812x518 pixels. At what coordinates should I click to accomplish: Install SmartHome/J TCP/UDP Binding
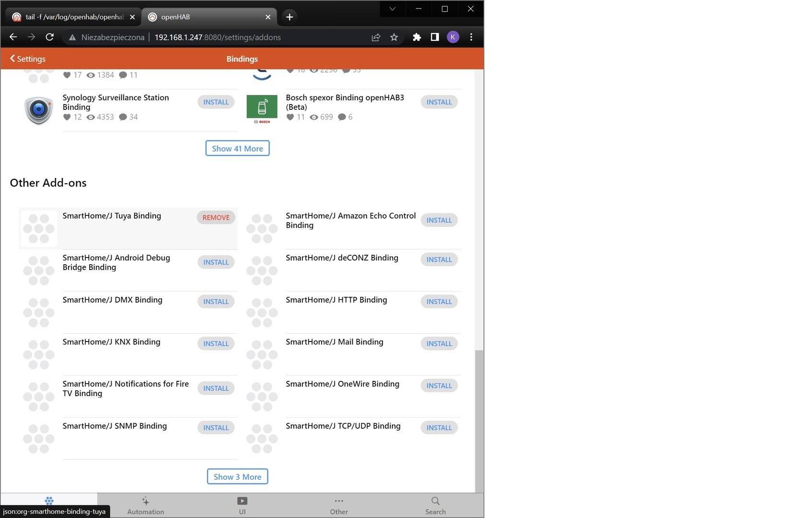coord(439,427)
